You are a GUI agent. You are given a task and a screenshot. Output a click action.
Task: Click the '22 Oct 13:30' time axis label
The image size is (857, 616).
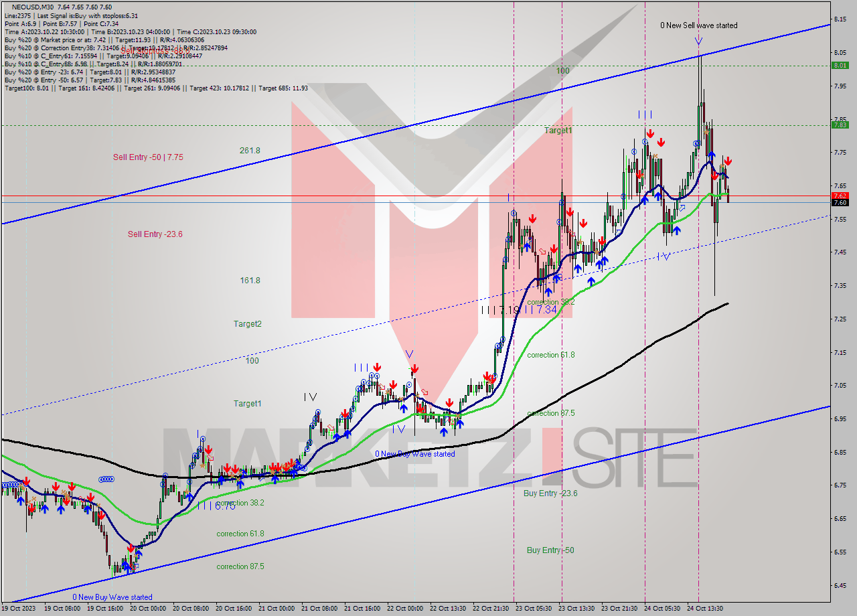click(x=447, y=609)
